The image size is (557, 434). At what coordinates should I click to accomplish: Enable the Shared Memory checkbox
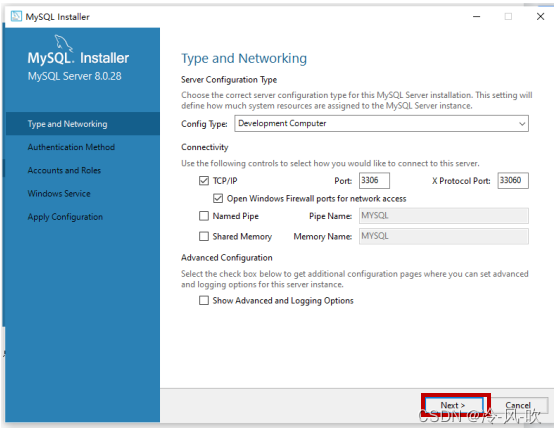[x=204, y=236]
